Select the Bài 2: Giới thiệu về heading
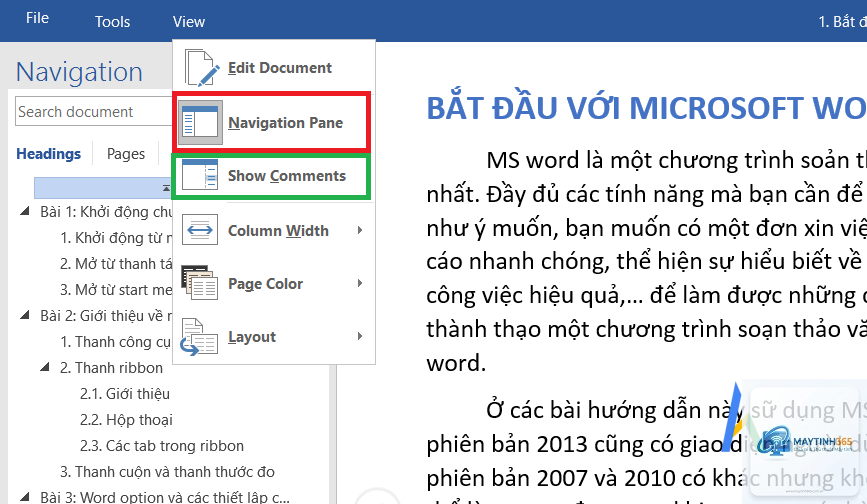The image size is (867, 504). pos(106,316)
